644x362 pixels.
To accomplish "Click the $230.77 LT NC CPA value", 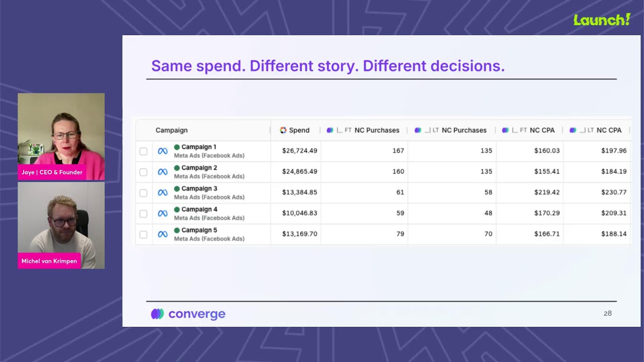I will pyautogui.click(x=614, y=193).
